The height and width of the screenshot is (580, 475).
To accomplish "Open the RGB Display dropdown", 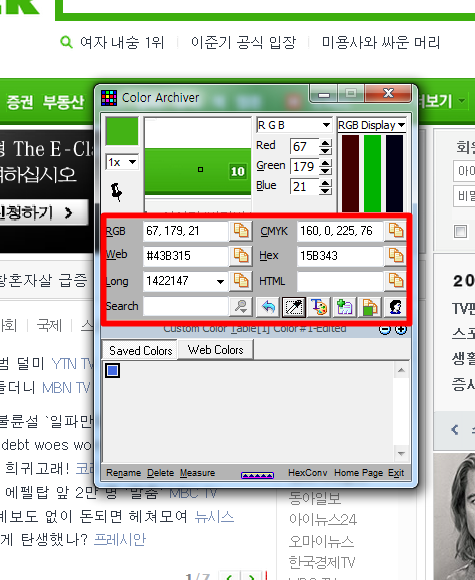I will click(x=371, y=125).
